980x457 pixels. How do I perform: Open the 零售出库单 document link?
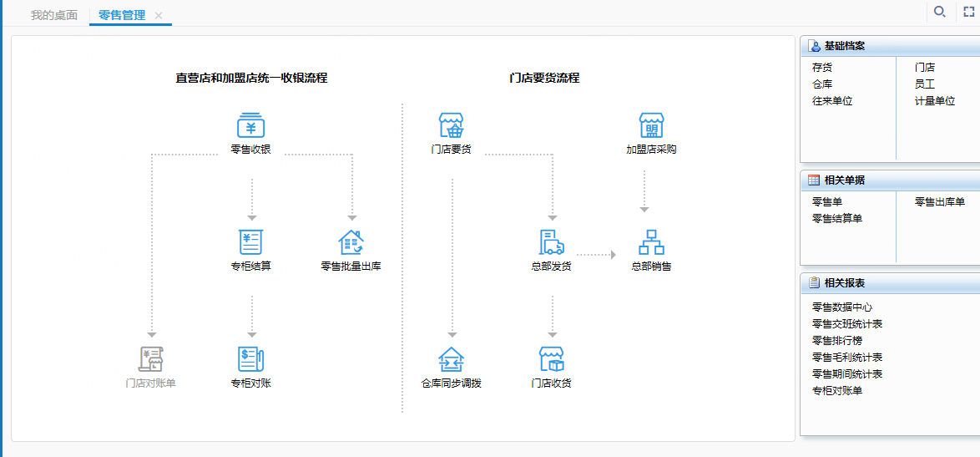[x=940, y=202]
